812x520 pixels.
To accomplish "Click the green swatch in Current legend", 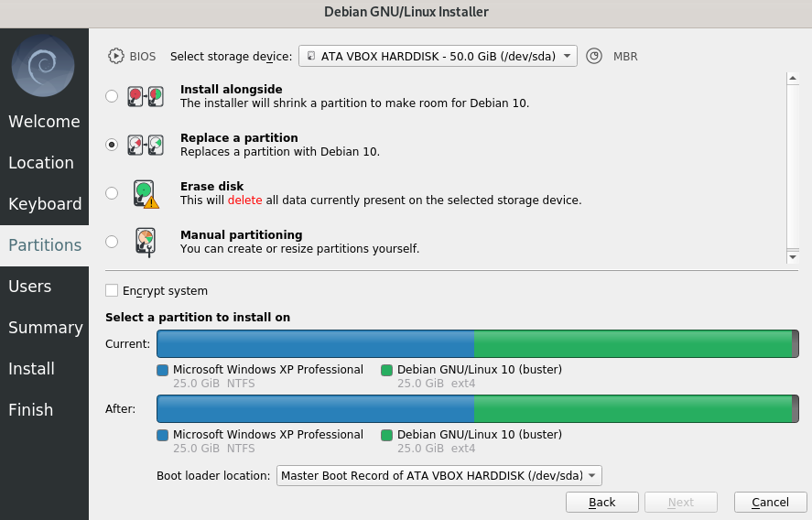I will point(386,371).
